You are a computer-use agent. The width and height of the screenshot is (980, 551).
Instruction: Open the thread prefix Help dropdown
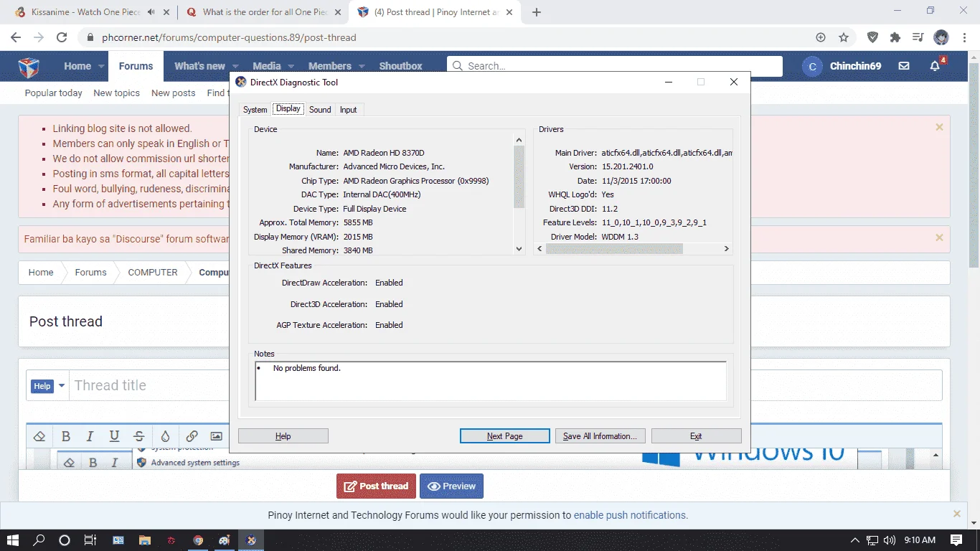pyautogui.click(x=48, y=386)
